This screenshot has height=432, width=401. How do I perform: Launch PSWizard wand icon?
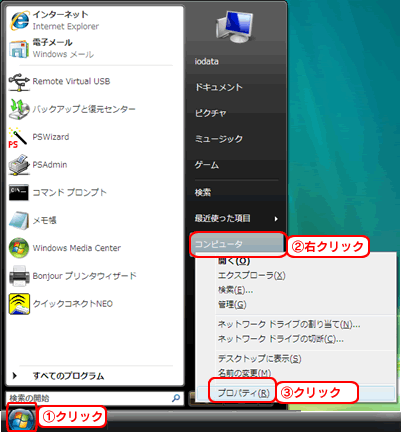18,137
